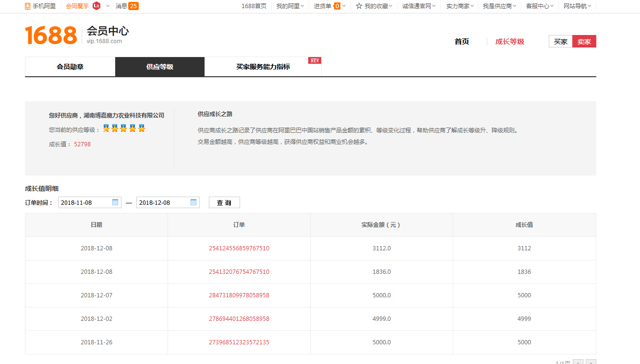Click the L0 member level badge
This screenshot has height=364, width=640.
pos(97,6)
